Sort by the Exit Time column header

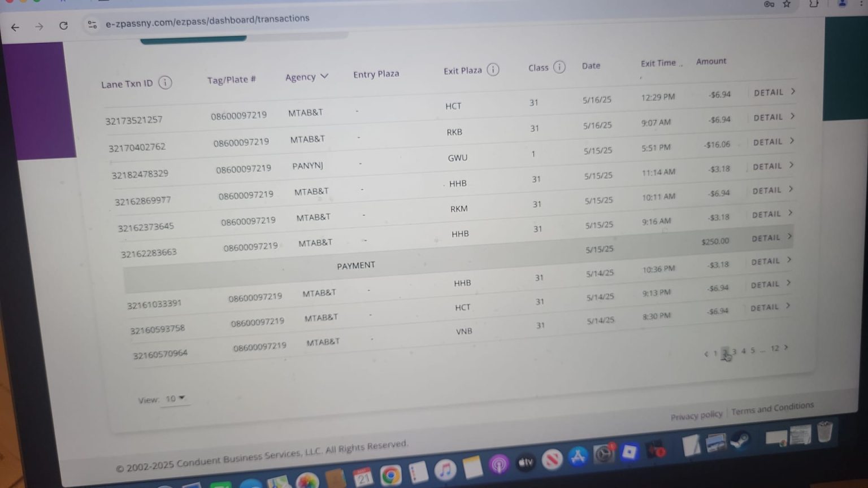(x=658, y=63)
